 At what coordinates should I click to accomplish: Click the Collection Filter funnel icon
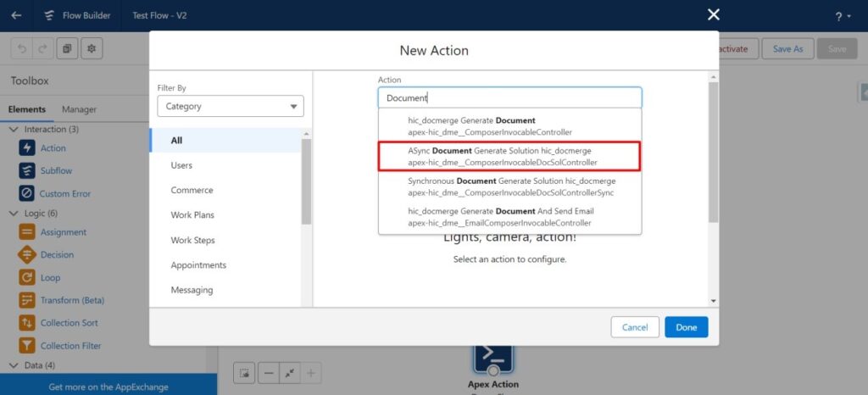click(x=26, y=346)
